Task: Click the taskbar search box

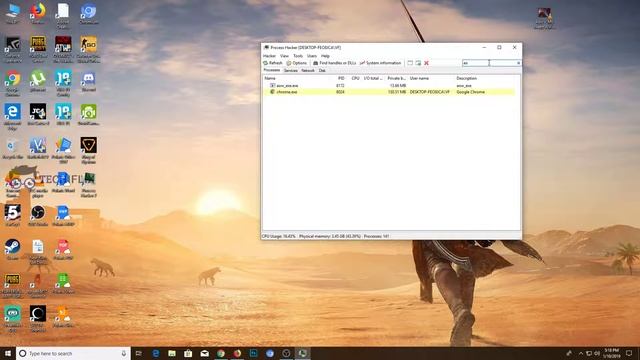Action: pyautogui.click(x=73, y=353)
